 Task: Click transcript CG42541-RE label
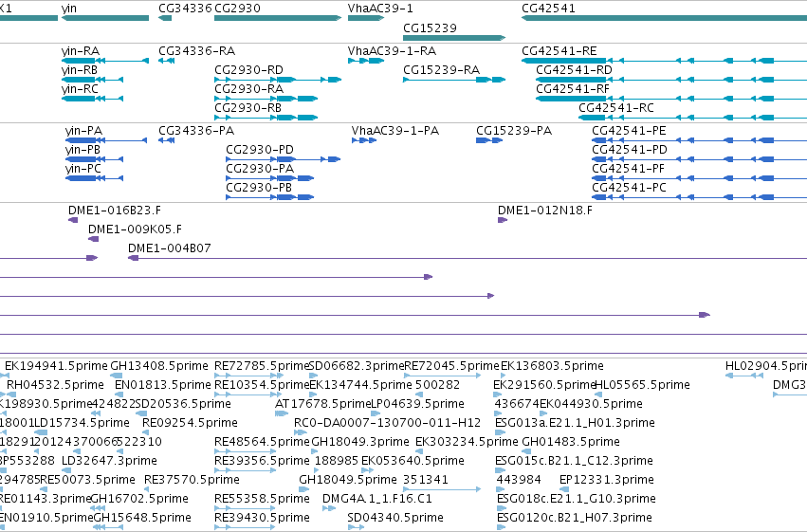559,51
